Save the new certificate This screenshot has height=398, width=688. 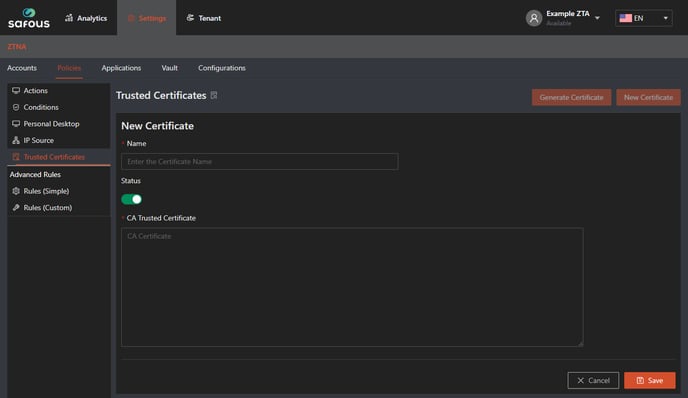(649, 380)
